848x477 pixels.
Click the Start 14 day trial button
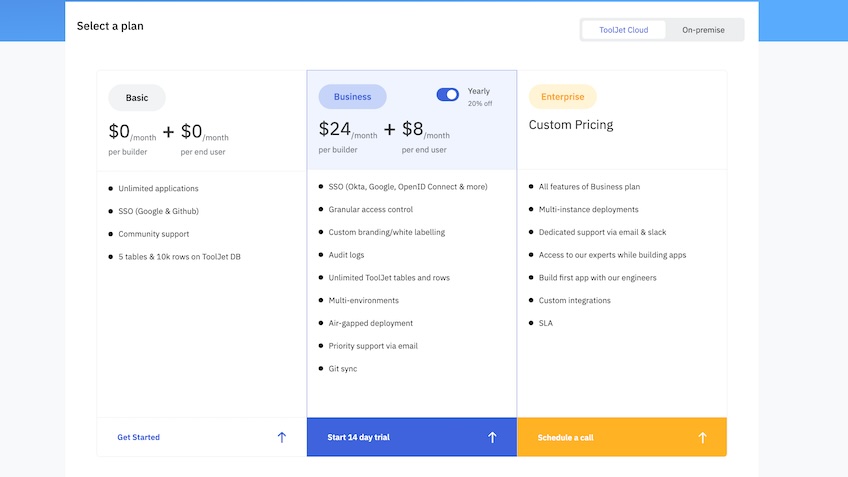click(x=412, y=437)
